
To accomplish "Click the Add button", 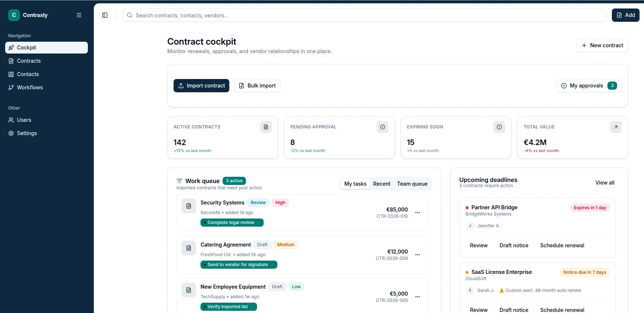I will 626,15.
